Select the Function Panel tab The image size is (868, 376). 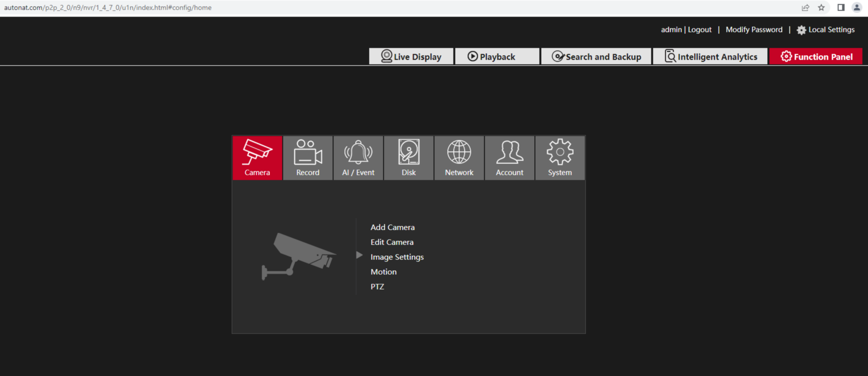click(x=816, y=56)
